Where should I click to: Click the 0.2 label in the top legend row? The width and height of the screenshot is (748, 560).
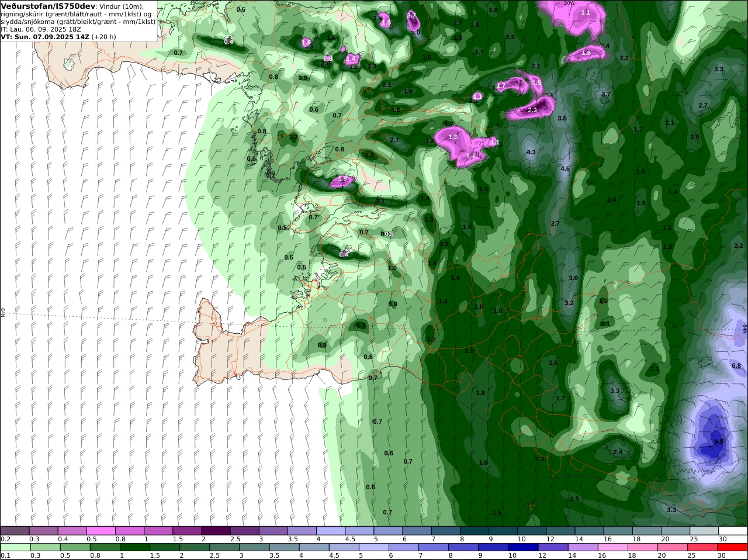(x=6, y=539)
